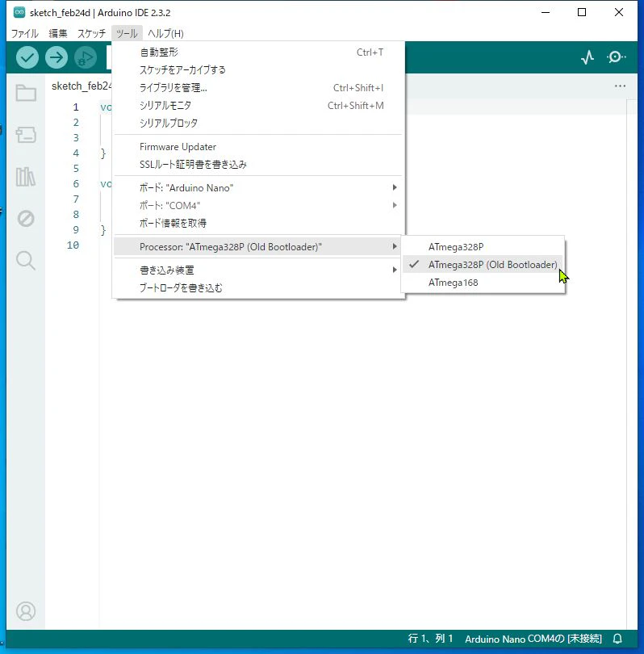The width and height of the screenshot is (644, 654).
Task: Close the ツール menu via its title
Action: 127,33
